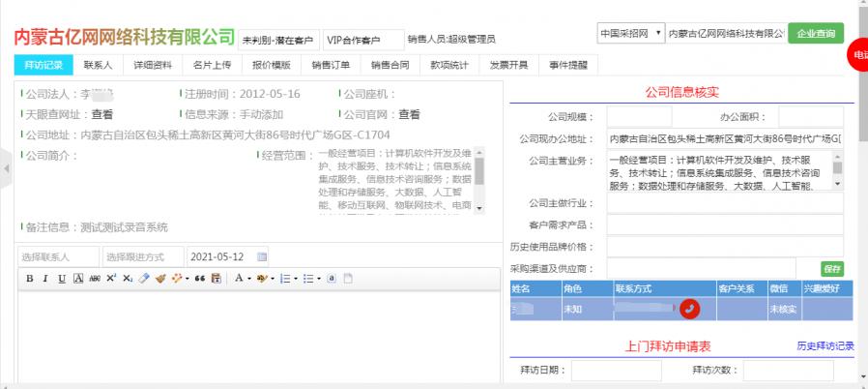
Task: Call the contact using red phone icon
Action: click(689, 309)
